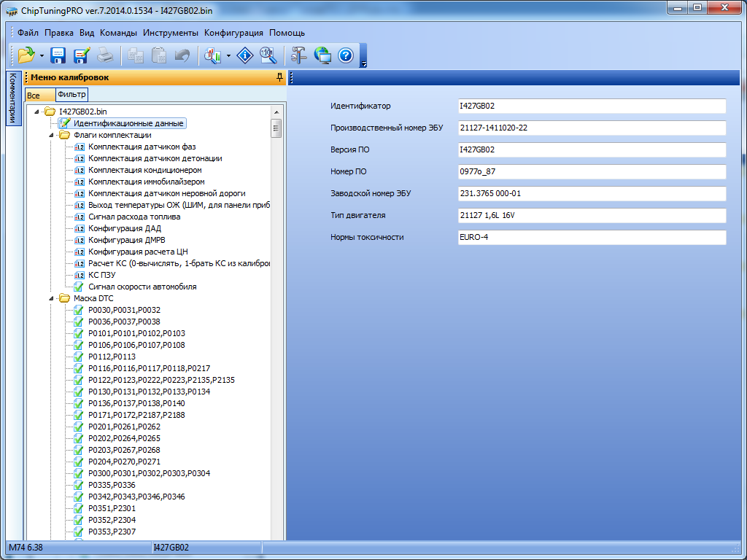The image size is (747, 560).
Task: Open settings with hammer and wrench icon
Action: [299, 55]
